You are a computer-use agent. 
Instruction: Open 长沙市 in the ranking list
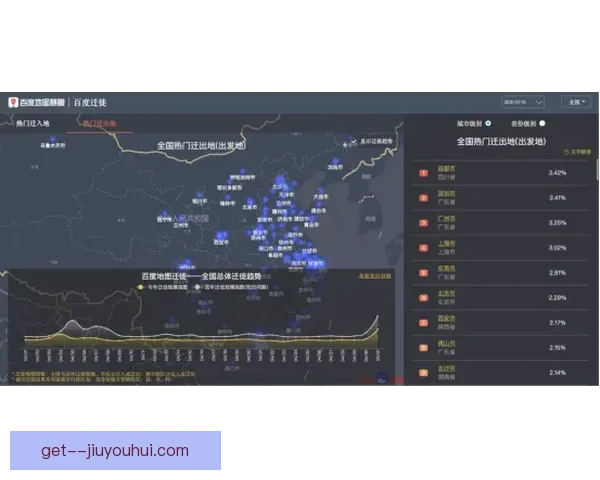(447, 368)
